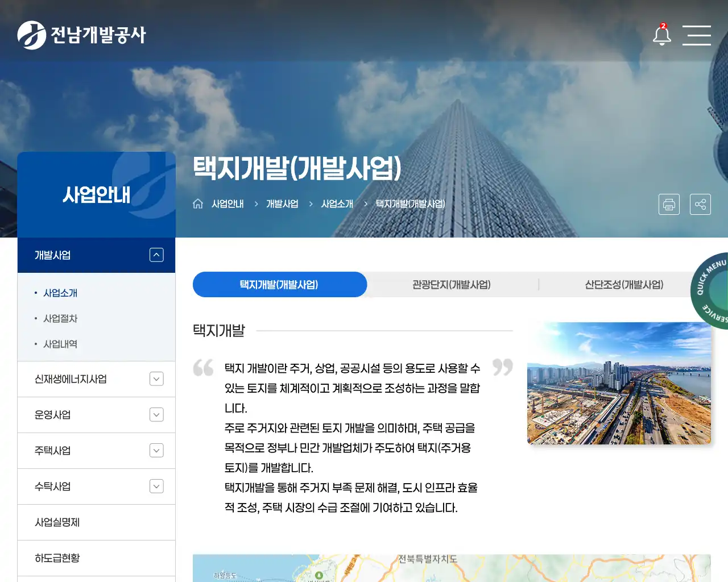
Task: Open 사업내역 in the sidebar
Action: [60, 344]
